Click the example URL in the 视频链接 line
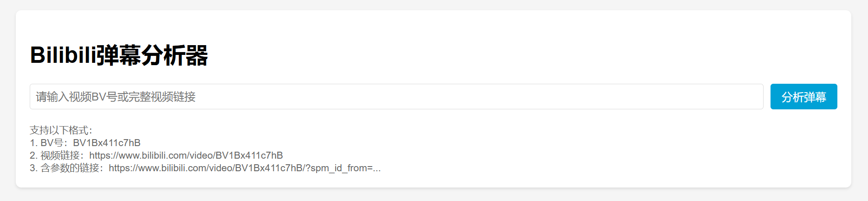The height and width of the screenshot is (201, 868). coord(186,155)
